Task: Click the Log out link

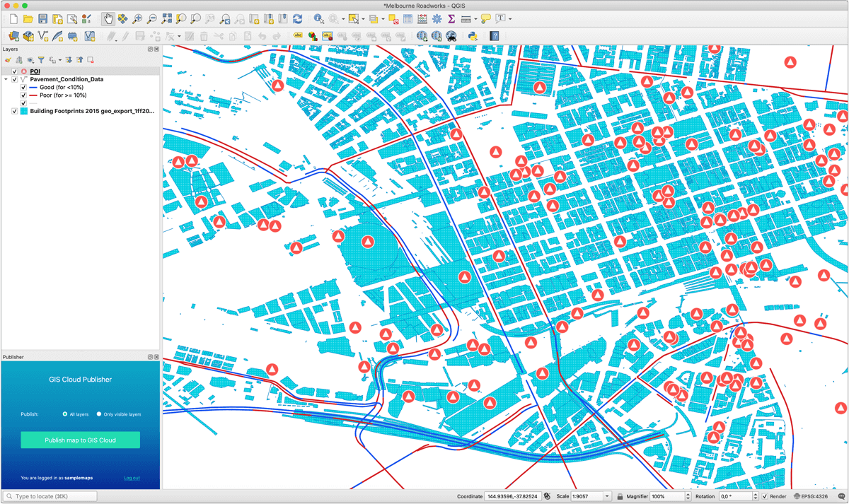Action: (132, 478)
